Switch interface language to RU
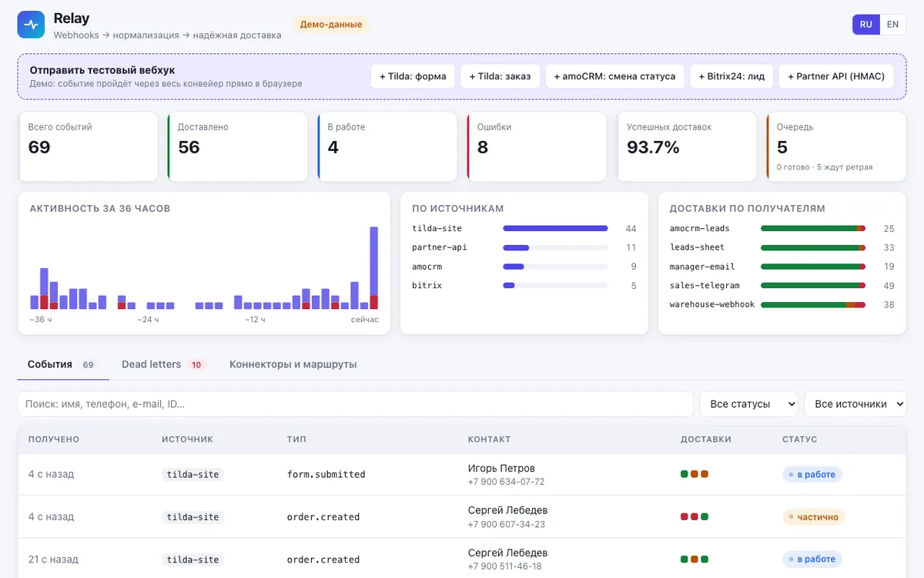Screen dimensions: 924x578 click(866, 25)
